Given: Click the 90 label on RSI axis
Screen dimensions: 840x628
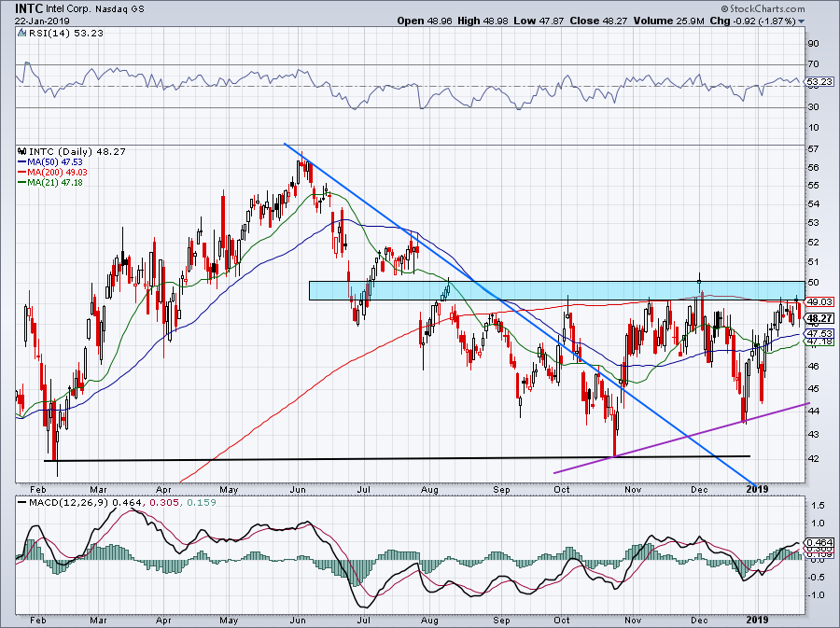Looking at the screenshot, I should [813, 43].
